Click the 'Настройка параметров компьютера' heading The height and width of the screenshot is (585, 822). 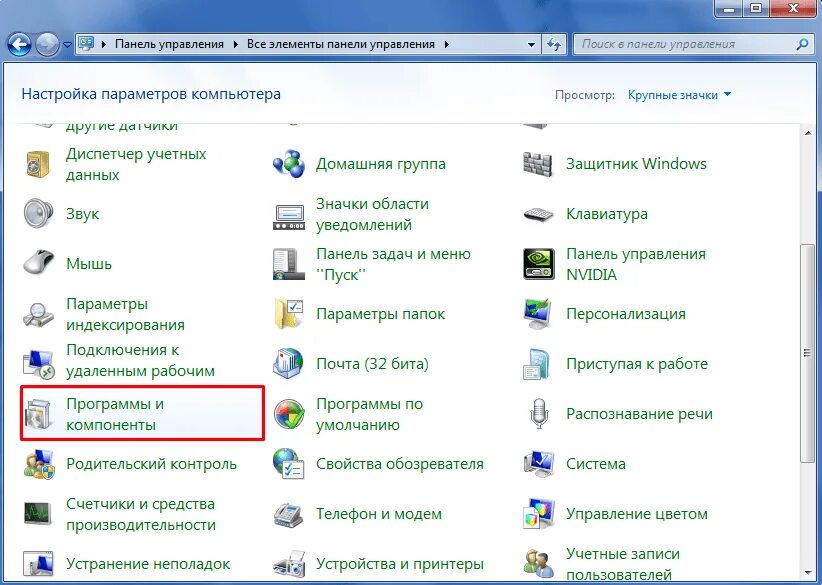[x=151, y=94]
